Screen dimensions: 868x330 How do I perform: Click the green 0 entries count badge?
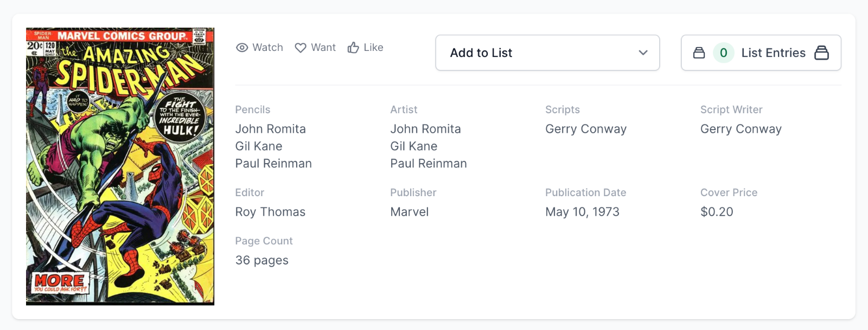click(x=723, y=53)
